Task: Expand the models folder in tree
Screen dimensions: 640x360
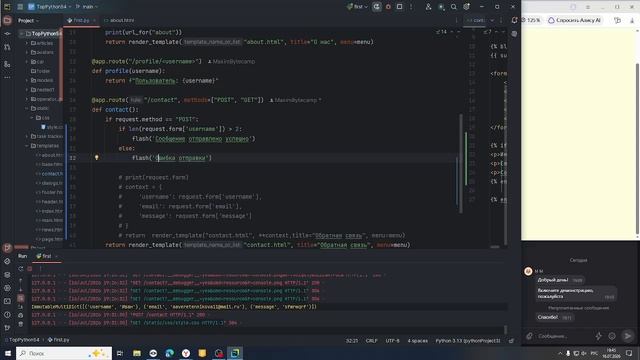Action: 27,80
